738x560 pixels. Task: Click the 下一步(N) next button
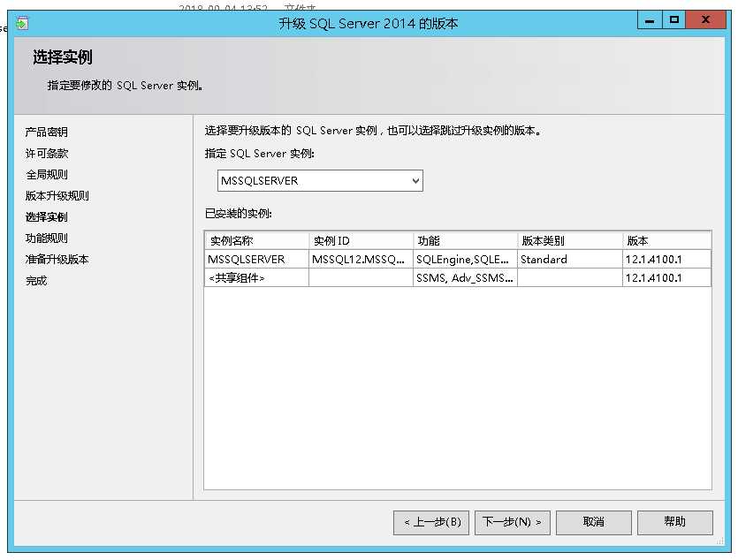pyautogui.click(x=512, y=522)
